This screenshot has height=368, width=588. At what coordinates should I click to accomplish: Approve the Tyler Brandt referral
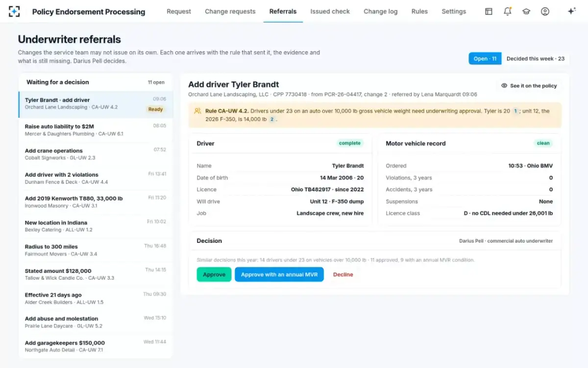(x=214, y=274)
